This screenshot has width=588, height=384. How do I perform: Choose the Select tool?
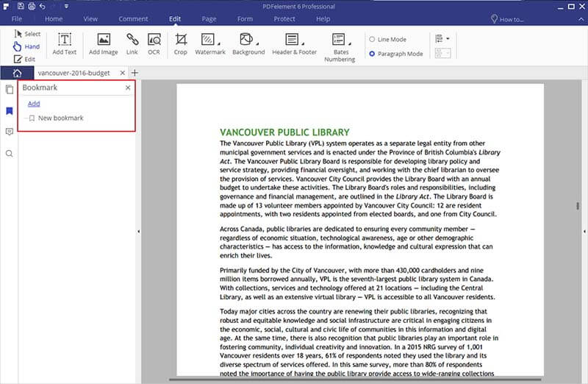click(x=27, y=34)
